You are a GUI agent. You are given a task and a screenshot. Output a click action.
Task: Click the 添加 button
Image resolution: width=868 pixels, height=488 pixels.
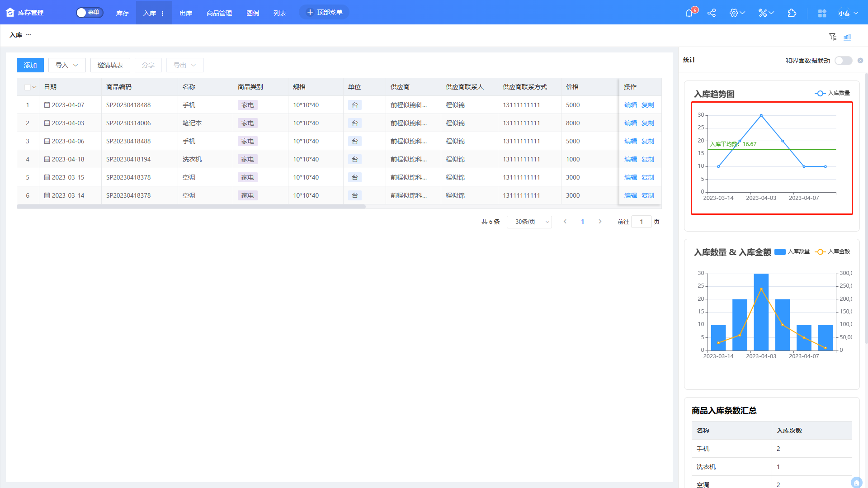point(30,65)
